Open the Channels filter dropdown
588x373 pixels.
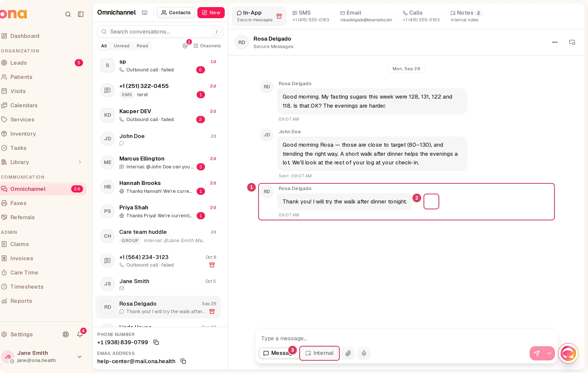coord(207,46)
